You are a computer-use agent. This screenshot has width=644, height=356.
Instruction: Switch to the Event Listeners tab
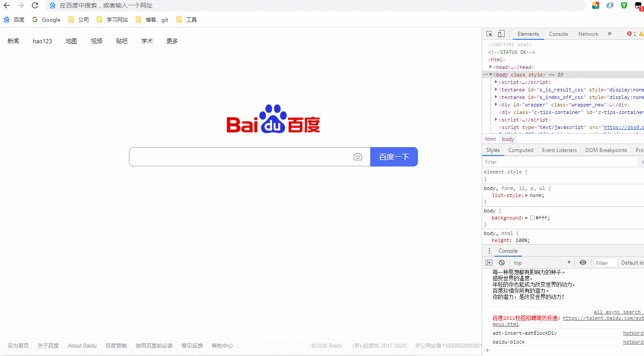[560, 150]
